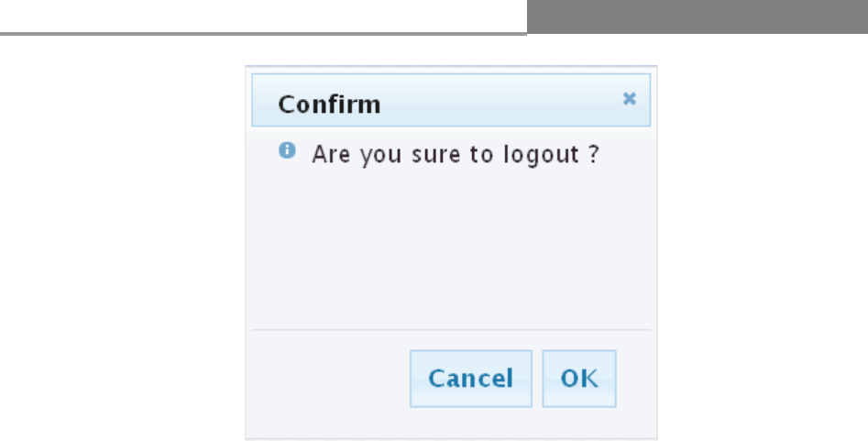The height and width of the screenshot is (441, 868).
Task: Click the gray border line under the white header
Action: pos(263,34)
